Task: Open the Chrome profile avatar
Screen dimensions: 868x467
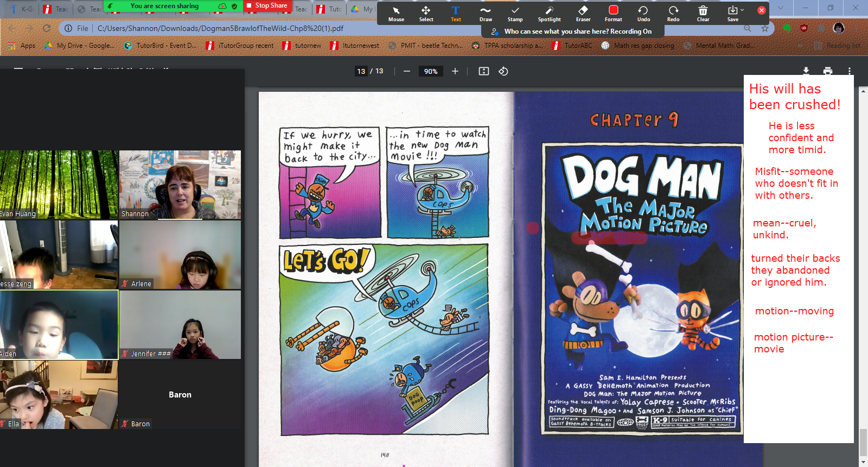Action: (x=839, y=28)
